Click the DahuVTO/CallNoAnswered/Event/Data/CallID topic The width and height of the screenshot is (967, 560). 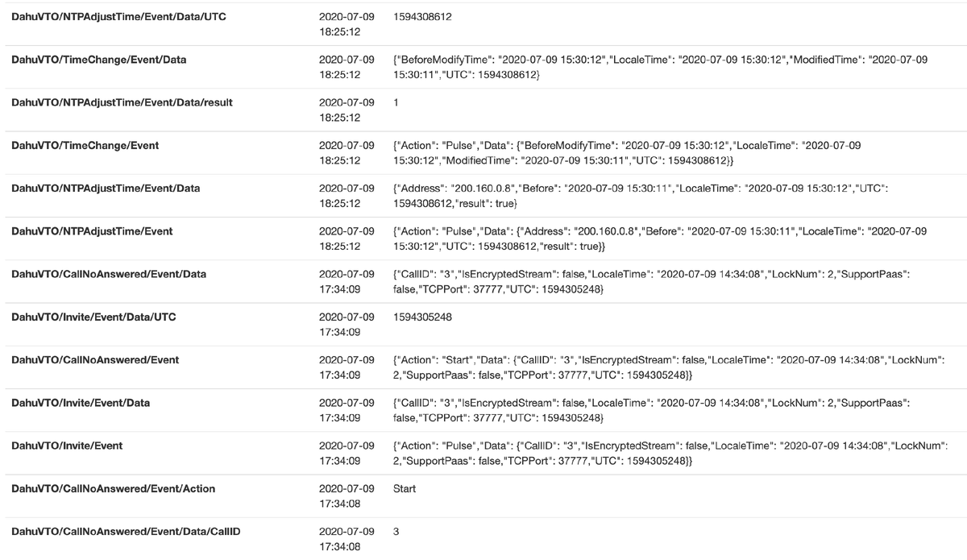[126, 532]
